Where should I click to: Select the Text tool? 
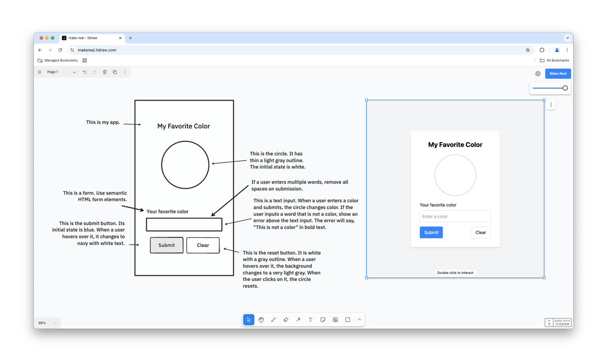[311, 320]
